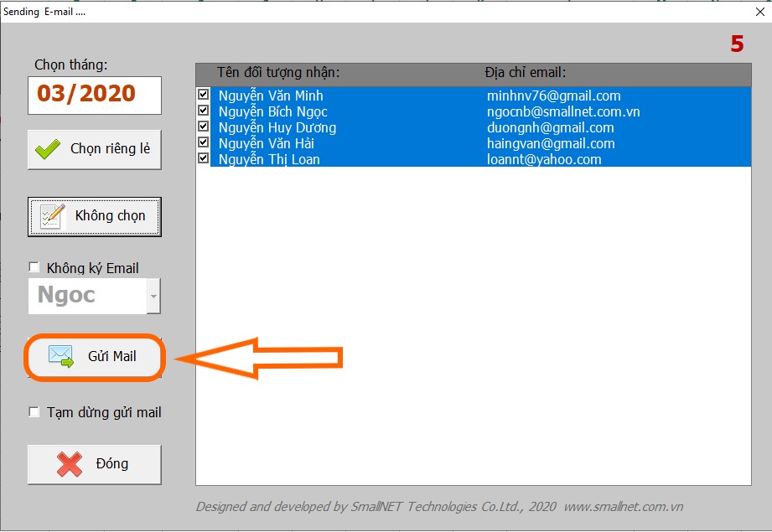This screenshot has height=532, width=772.
Task: Click the notepad icon on Không chọn button
Action: click(52, 216)
